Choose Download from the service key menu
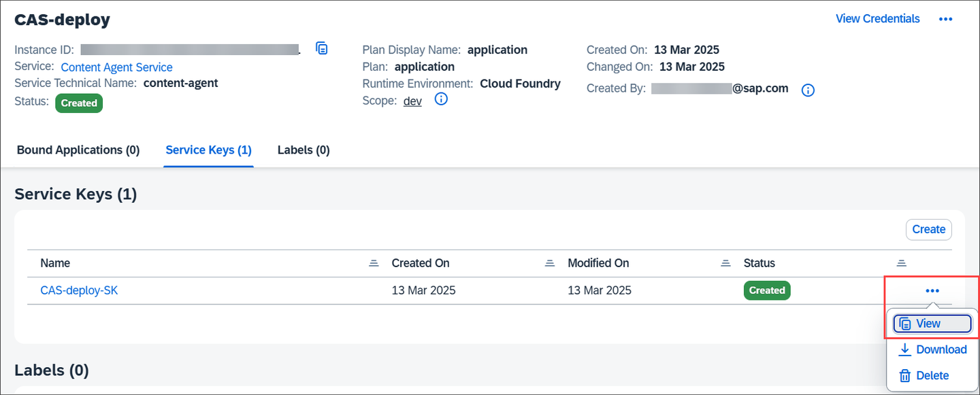 click(x=932, y=349)
